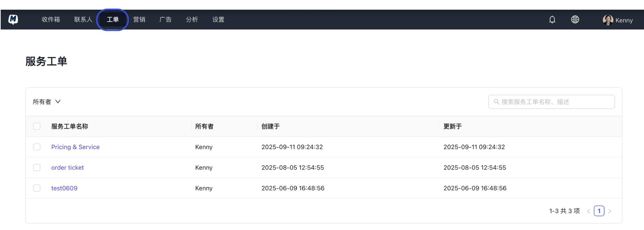Select the order ticket row checkbox

(x=37, y=168)
